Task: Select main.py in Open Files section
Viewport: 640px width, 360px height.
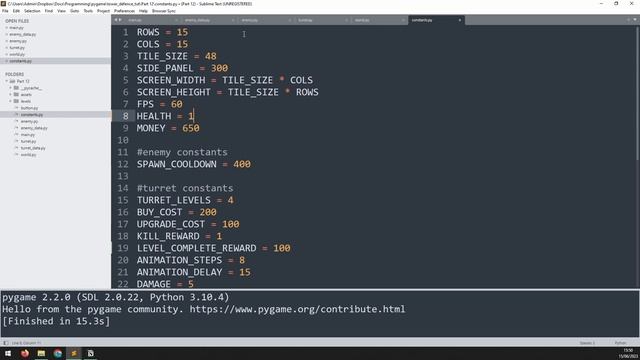Action: (x=16, y=28)
